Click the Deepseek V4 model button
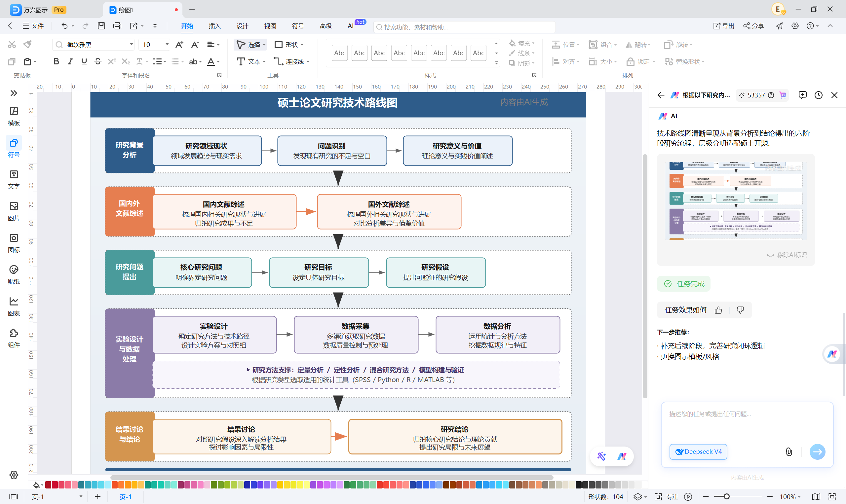846x504 pixels. 698,451
